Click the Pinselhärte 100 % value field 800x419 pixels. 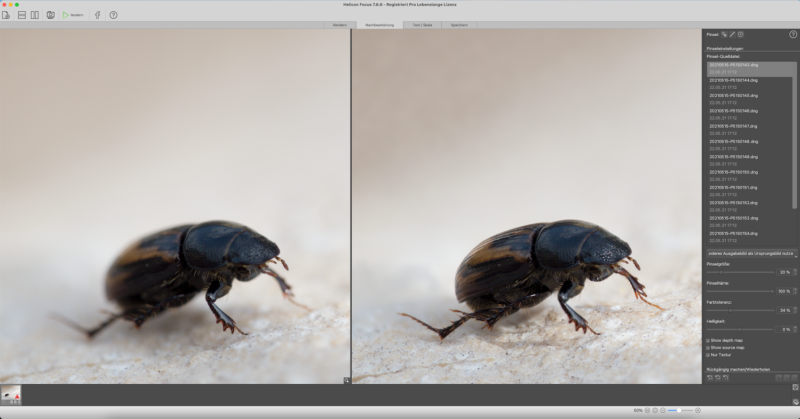pos(784,291)
